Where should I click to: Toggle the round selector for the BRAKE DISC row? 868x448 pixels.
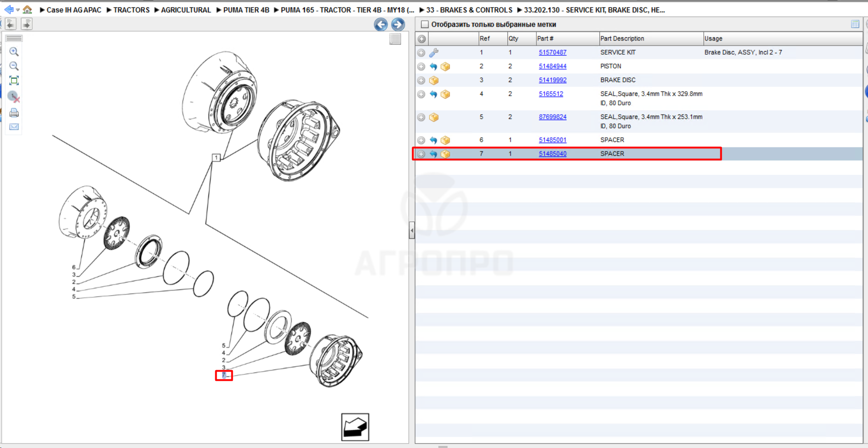(x=421, y=81)
